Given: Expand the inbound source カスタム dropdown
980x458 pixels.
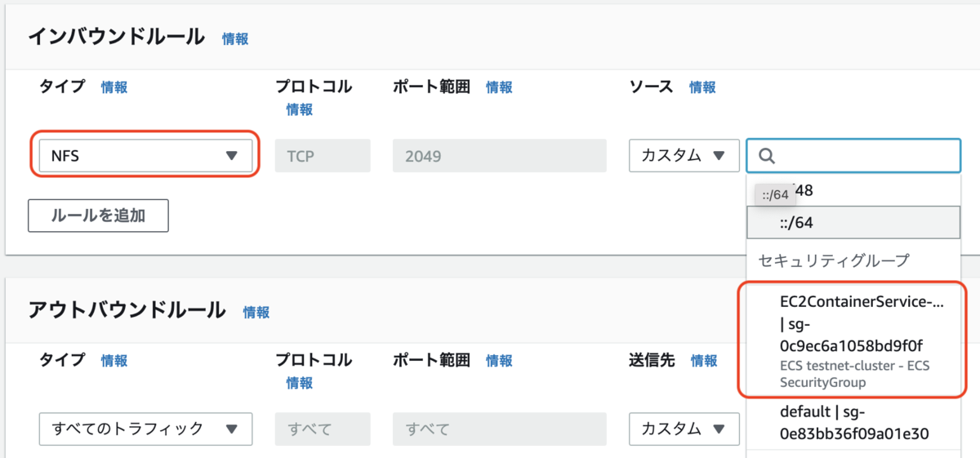Looking at the screenshot, I should [684, 155].
